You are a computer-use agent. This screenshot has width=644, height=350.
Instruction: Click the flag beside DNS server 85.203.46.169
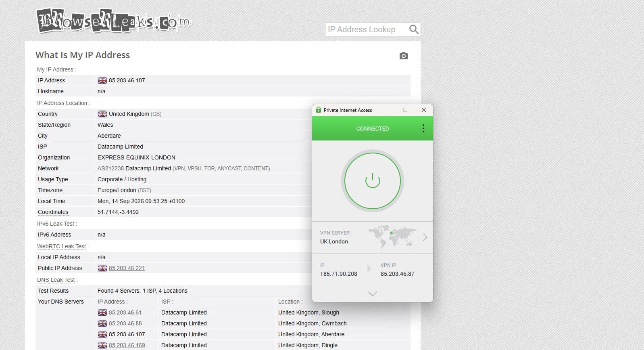click(102, 345)
